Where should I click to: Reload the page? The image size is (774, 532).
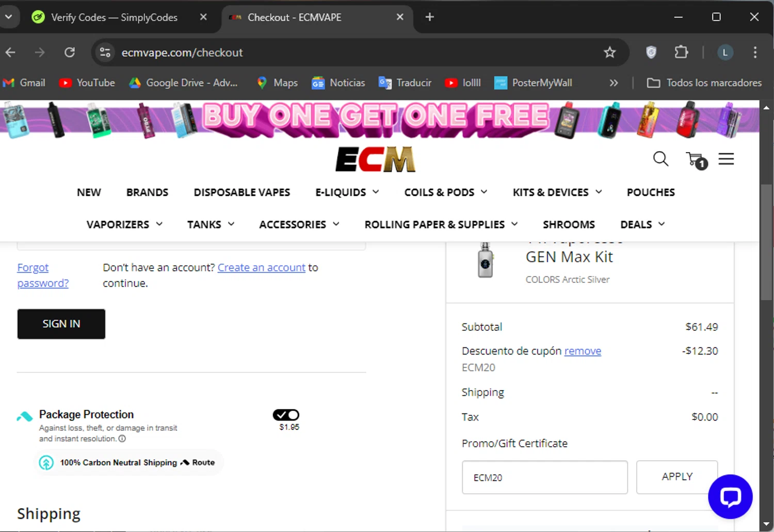(x=70, y=52)
